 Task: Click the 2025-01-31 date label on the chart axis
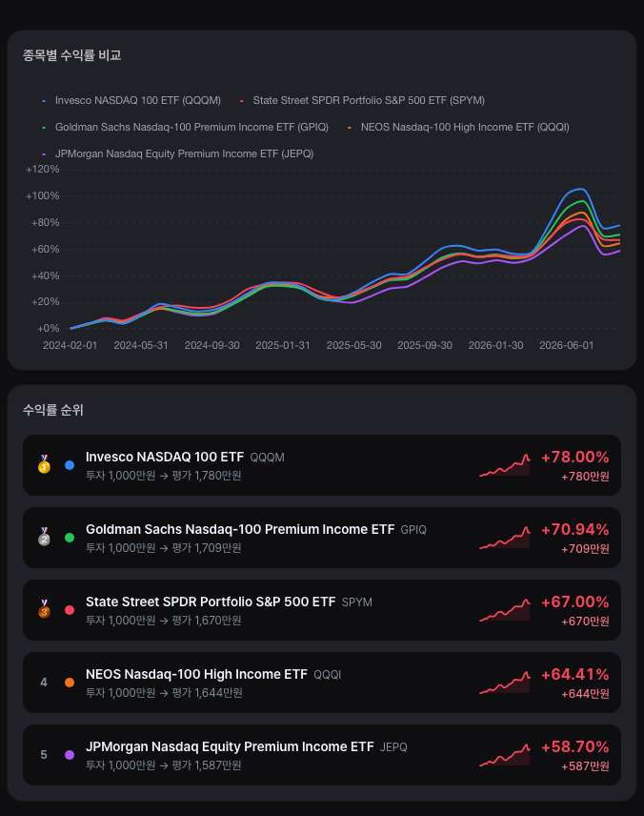point(283,345)
